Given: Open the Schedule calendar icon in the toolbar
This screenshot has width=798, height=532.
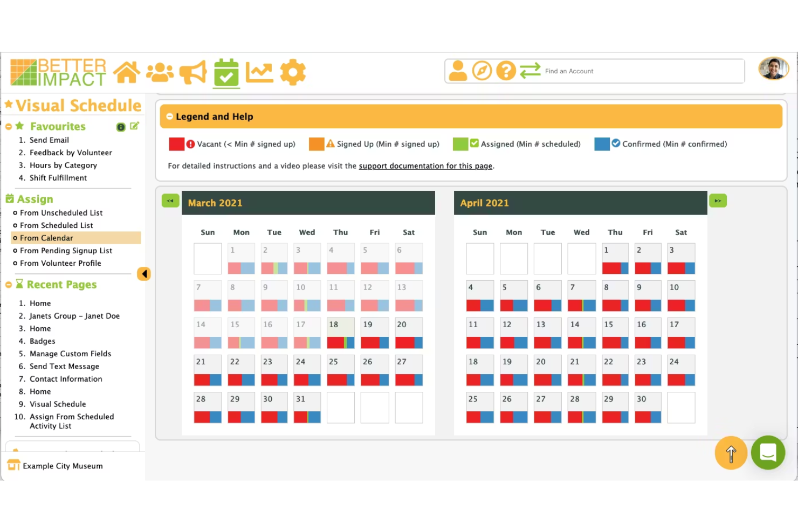Looking at the screenshot, I should 226,71.
